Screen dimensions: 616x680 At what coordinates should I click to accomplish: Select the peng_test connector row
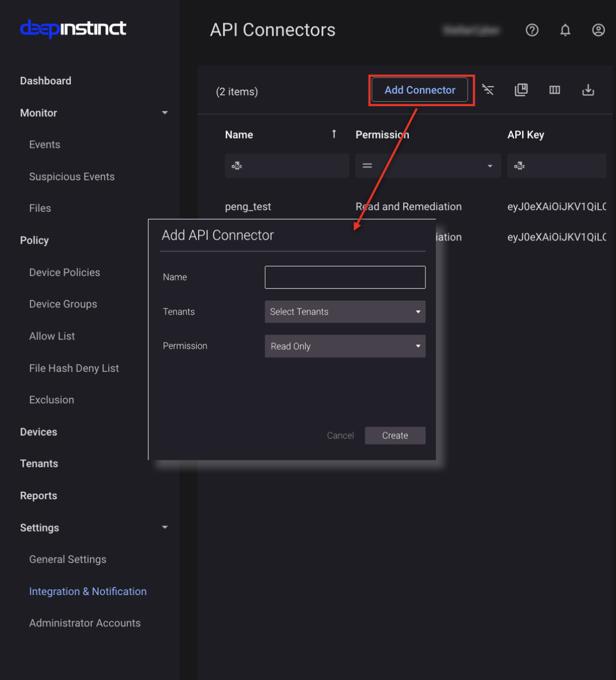(248, 207)
